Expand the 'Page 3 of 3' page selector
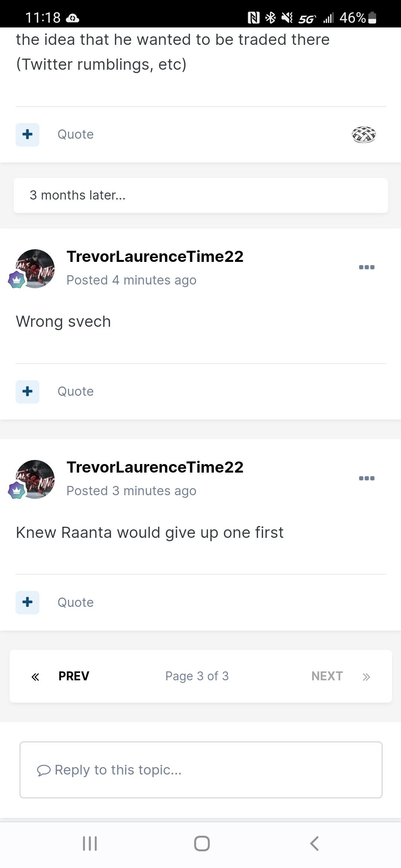This screenshot has width=401, height=868. click(197, 676)
